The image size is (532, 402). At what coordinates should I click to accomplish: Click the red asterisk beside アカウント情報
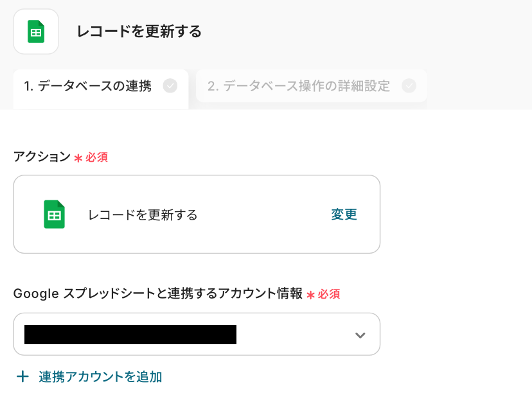[311, 295]
